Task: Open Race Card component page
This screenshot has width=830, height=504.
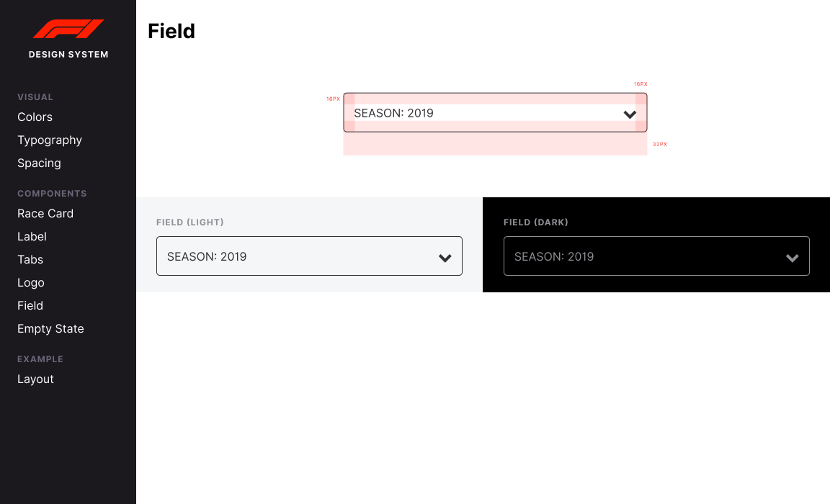Action: [x=45, y=214]
